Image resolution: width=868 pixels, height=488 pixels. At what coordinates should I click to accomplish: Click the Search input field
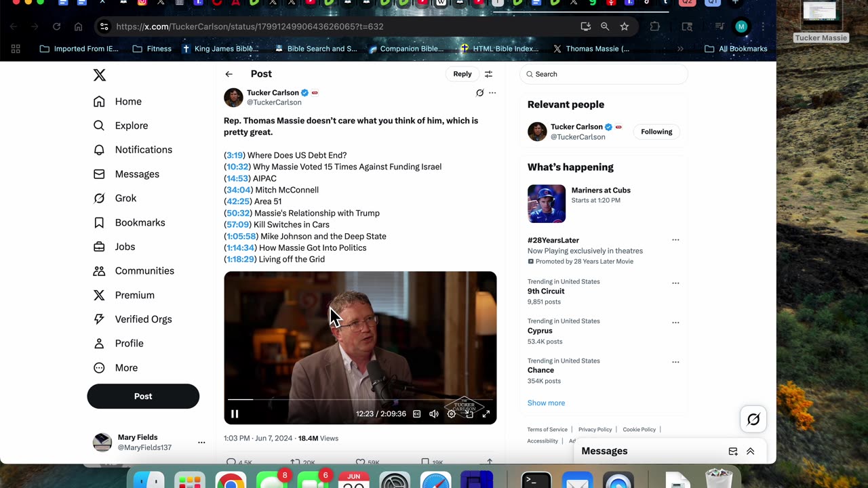coord(604,74)
